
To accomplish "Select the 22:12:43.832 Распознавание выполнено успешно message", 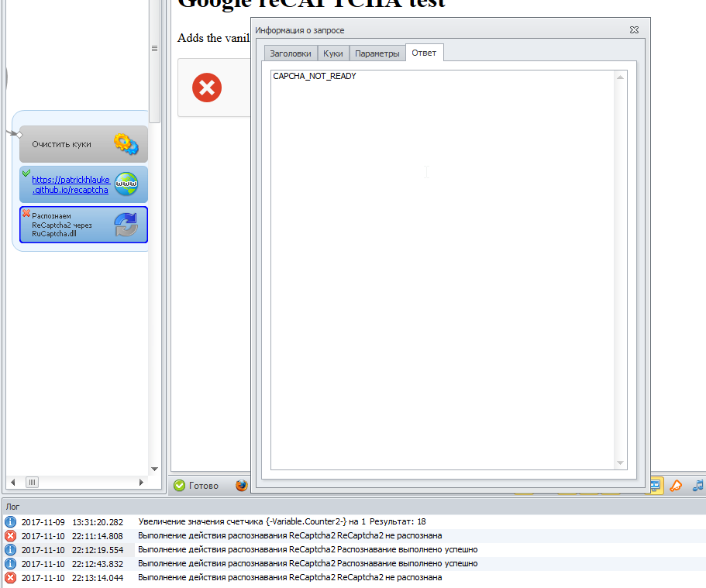I will point(308,564).
